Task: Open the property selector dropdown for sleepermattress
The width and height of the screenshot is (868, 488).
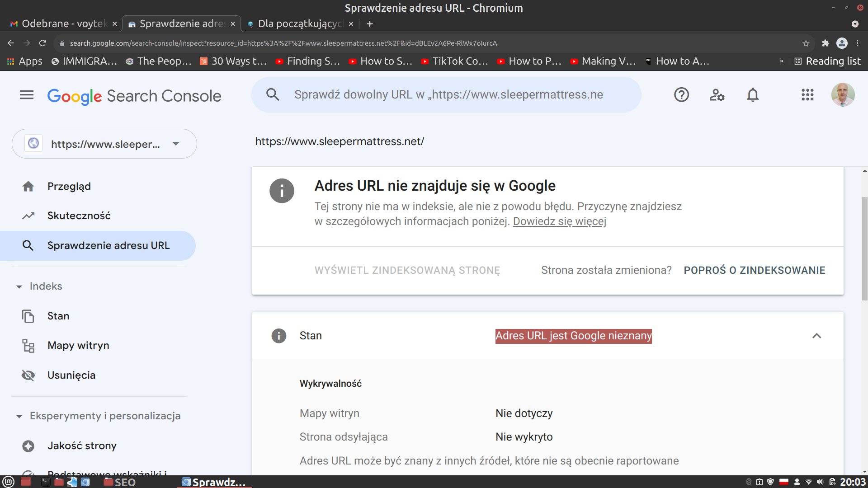Action: [x=104, y=144]
